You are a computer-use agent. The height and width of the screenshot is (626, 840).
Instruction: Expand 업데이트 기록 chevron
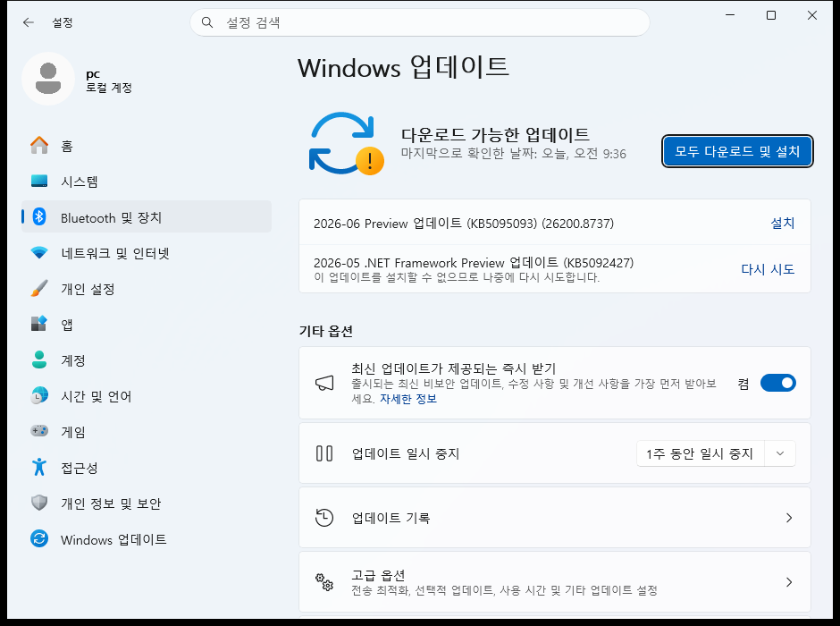pos(789,518)
